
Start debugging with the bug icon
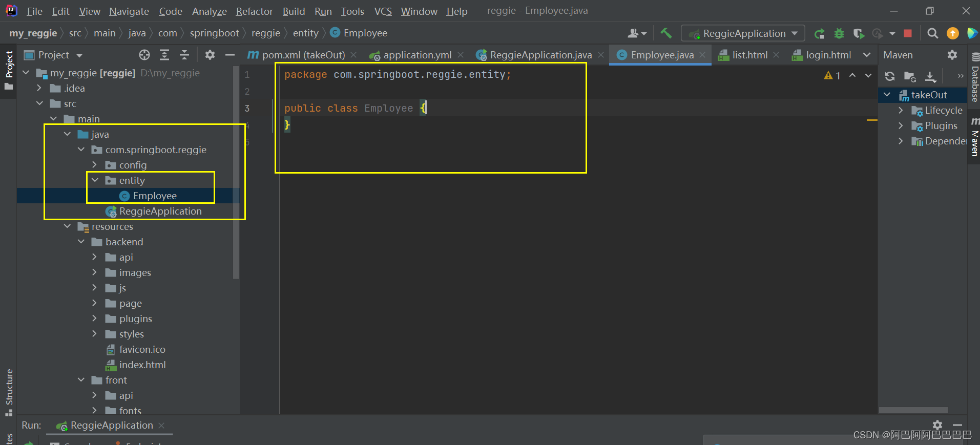point(839,33)
